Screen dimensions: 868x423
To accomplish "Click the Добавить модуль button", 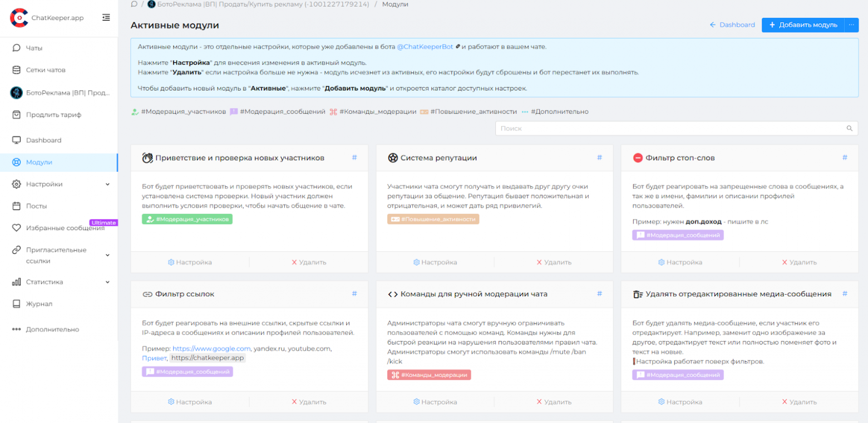I will [x=802, y=25].
